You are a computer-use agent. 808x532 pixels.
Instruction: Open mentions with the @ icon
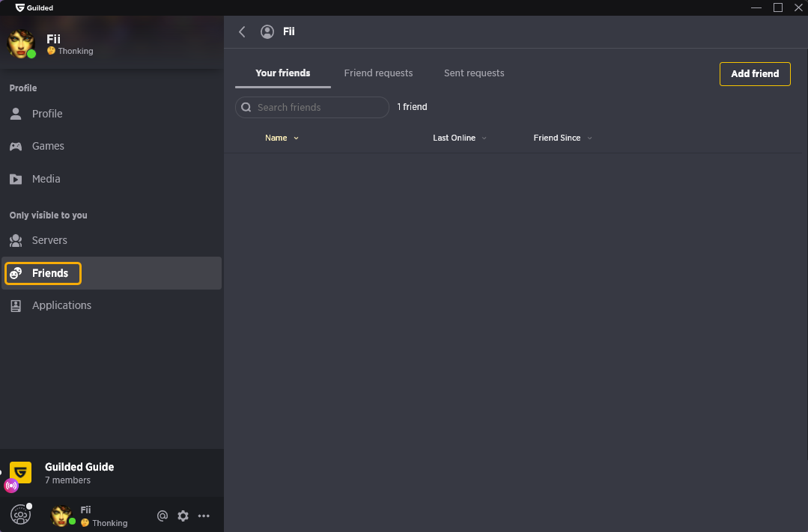(x=162, y=516)
